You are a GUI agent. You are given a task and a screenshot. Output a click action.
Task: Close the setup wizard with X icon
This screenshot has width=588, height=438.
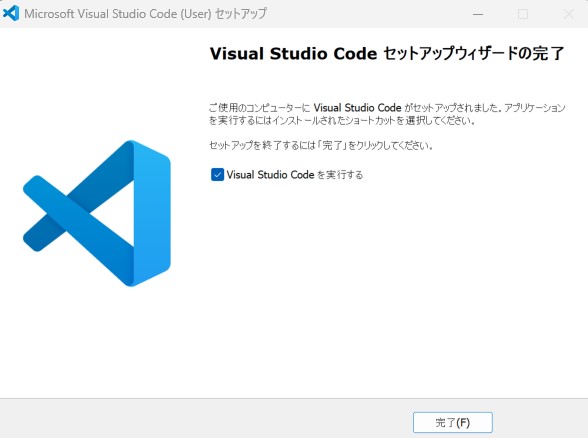point(568,14)
